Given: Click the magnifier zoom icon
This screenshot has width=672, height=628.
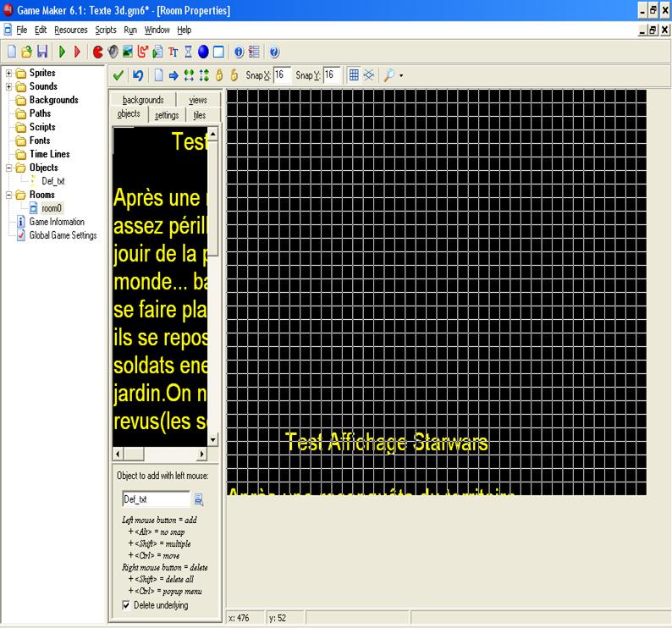Looking at the screenshot, I should click(389, 75).
